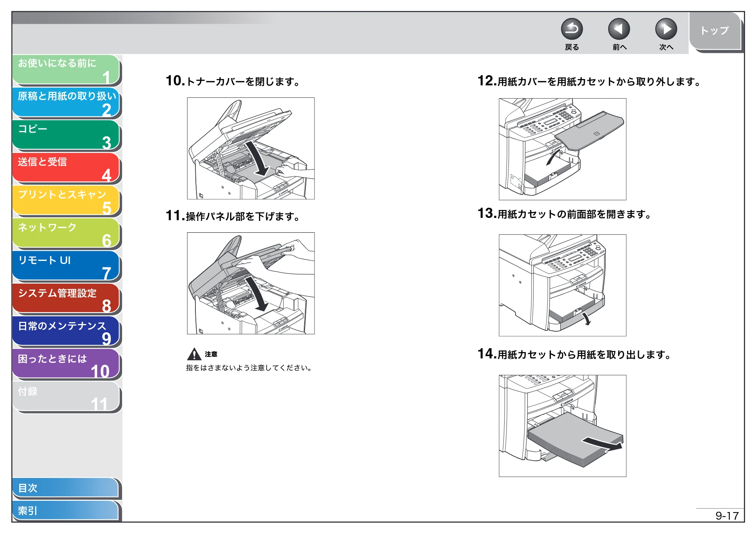The height and width of the screenshot is (534, 756).
Task: Click step text 用紙カセットから用紙を取り出します
Action: (584, 355)
